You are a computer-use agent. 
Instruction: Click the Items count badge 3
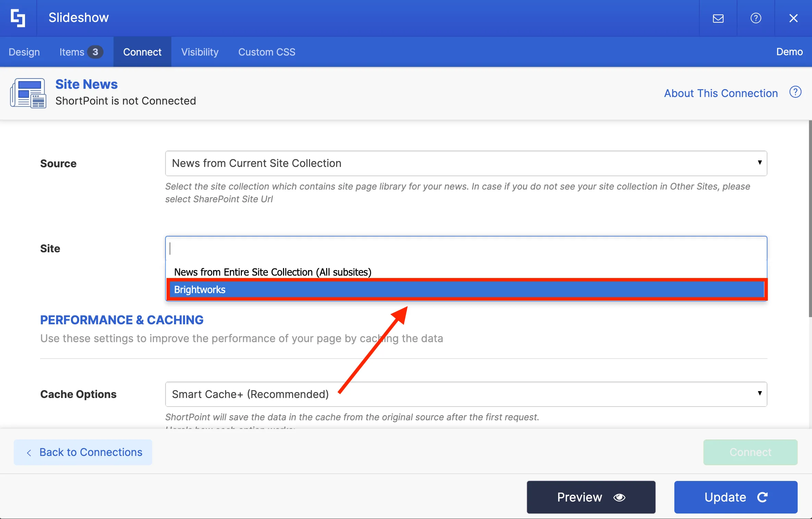click(x=95, y=52)
